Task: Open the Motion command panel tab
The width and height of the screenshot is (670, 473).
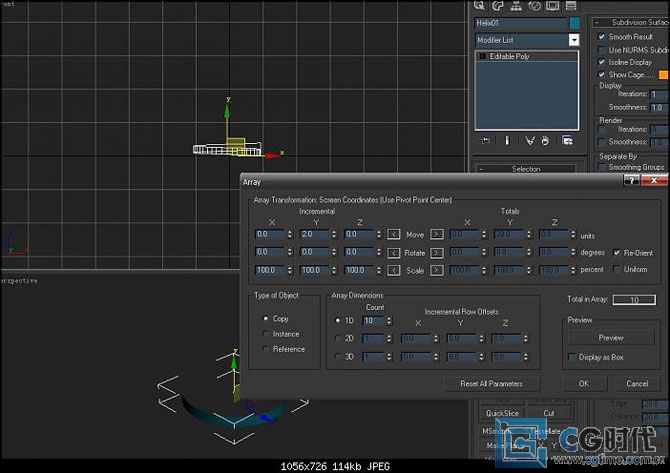Action: tap(535, 5)
